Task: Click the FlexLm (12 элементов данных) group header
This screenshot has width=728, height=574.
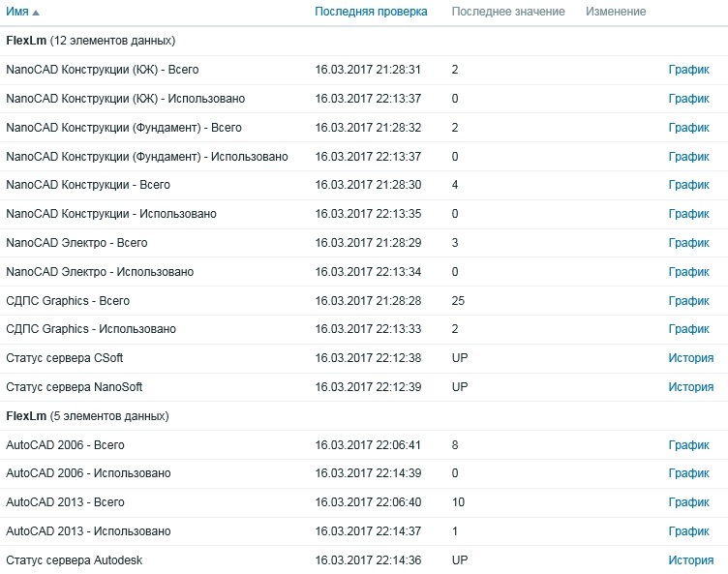Action: point(90,41)
